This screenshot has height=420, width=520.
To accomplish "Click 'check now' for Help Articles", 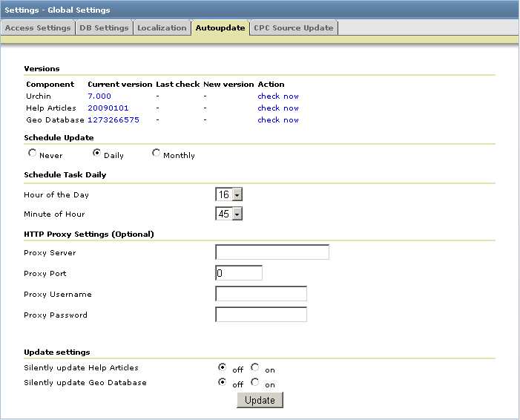I will [278, 108].
